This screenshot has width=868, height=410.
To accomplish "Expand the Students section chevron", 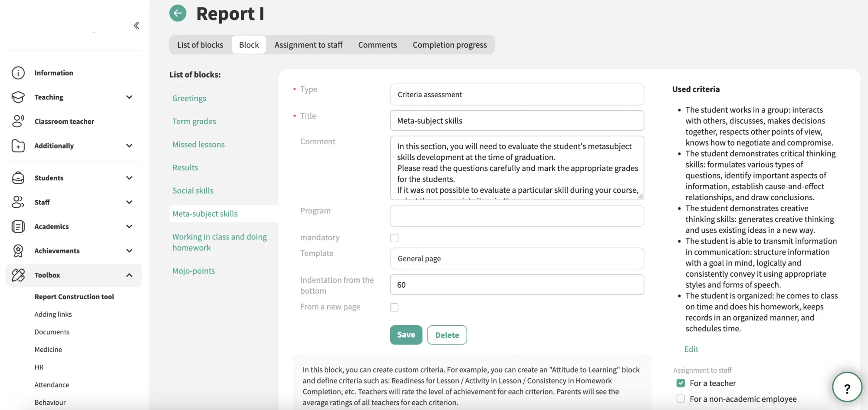I will (x=129, y=178).
